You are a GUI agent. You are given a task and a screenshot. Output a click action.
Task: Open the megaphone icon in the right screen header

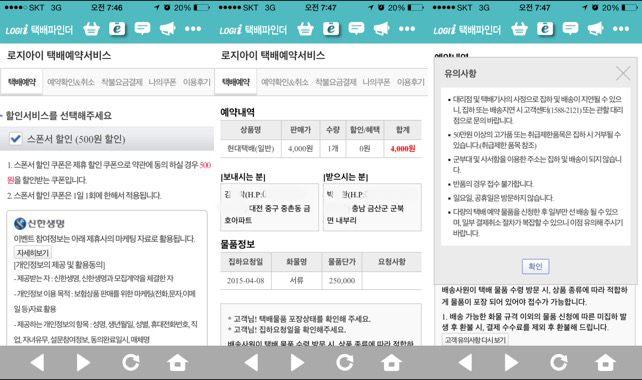pyautogui.click(x=596, y=29)
